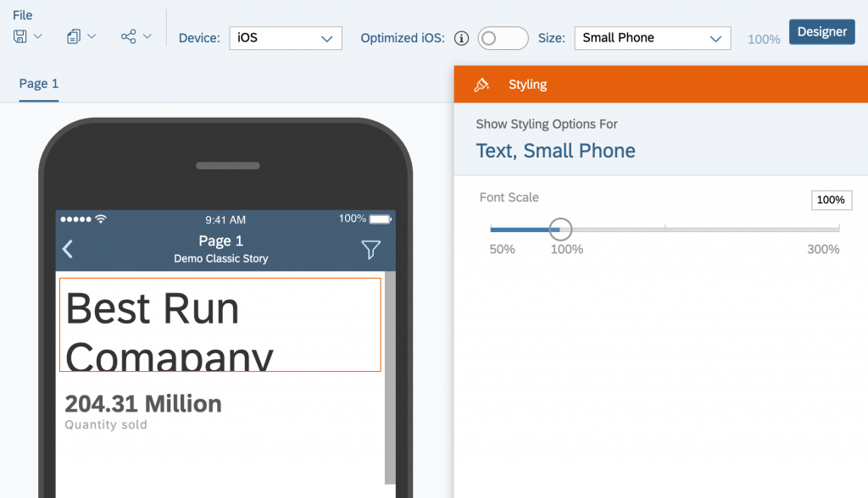Tap the filter funnel icon in preview

371,250
